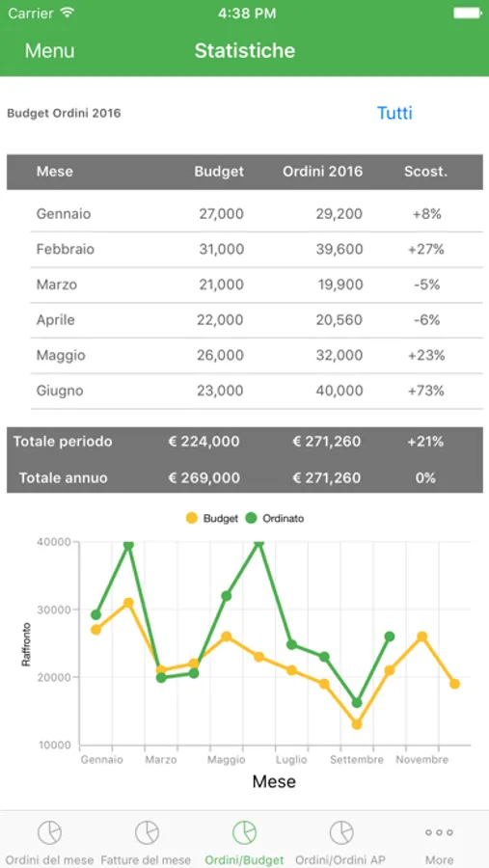Select the Febbraio table row
Viewport: 489px width, 868px height.
tap(257, 249)
